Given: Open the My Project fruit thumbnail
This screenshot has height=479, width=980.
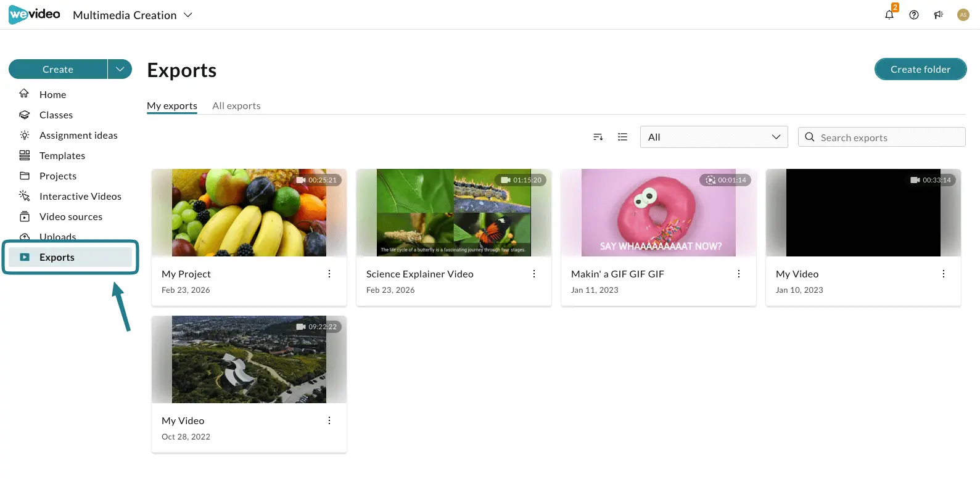Looking at the screenshot, I should (x=249, y=213).
